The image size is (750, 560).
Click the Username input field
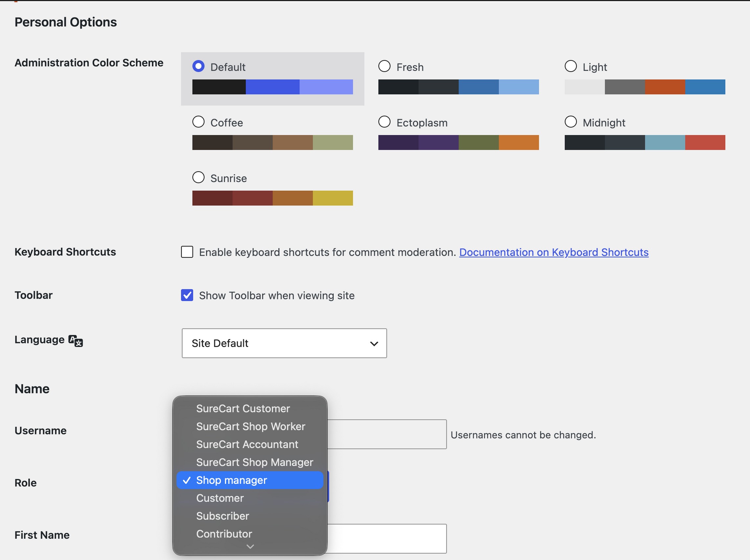pyautogui.click(x=387, y=434)
